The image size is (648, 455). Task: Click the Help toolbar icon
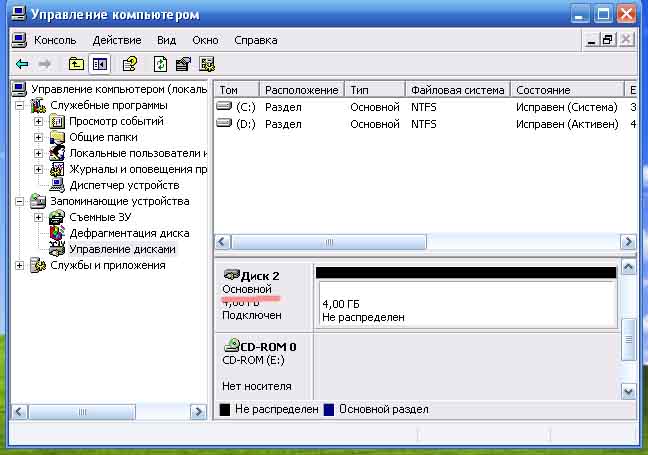click(129, 64)
